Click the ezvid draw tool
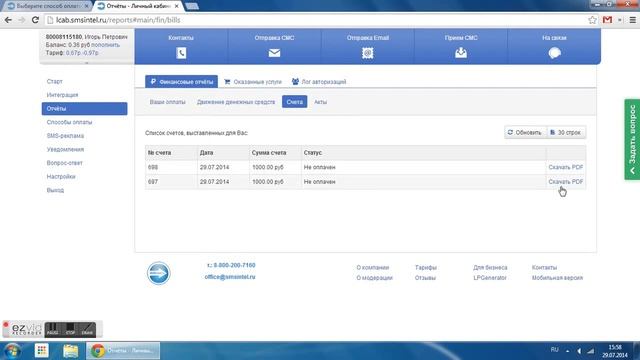The image size is (640, 360). [x=87, y=329]
